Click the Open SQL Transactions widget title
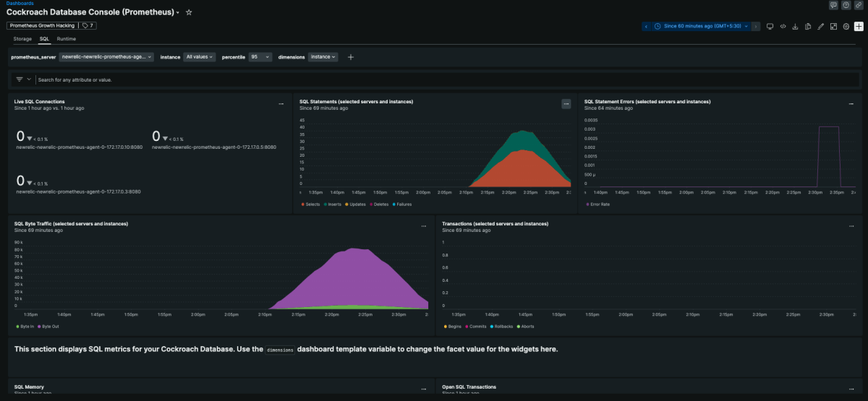The height and width of the screenshot is (401, 868). 469,387
